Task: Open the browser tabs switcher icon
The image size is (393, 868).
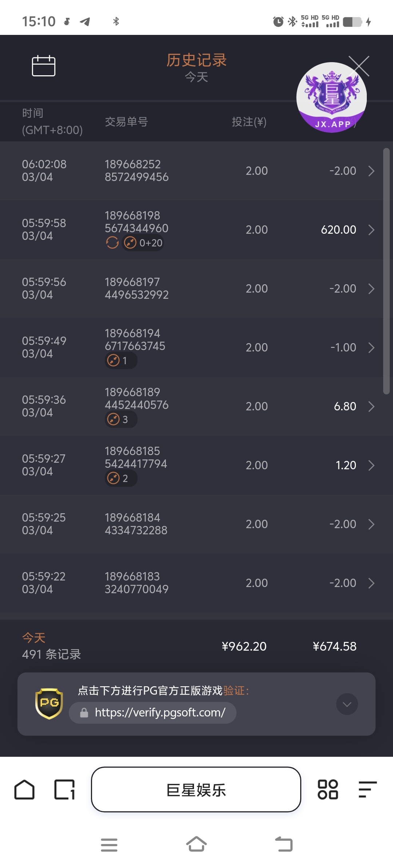Action: [64, 789]
